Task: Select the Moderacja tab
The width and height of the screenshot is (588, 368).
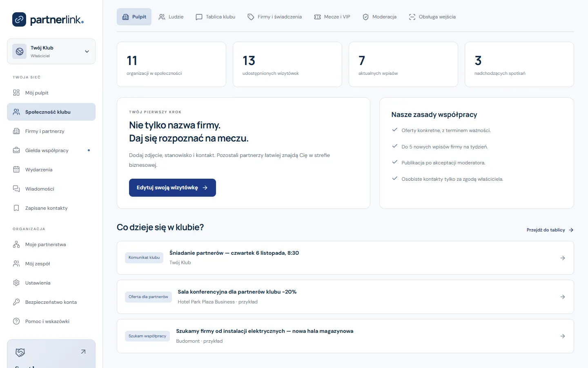Action: [x=379, y=17]
